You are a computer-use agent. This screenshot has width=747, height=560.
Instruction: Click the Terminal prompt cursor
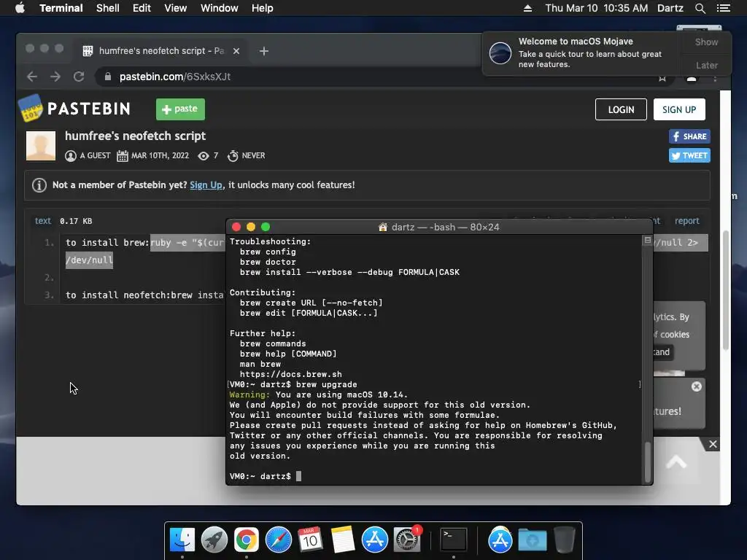click(298, 476)
